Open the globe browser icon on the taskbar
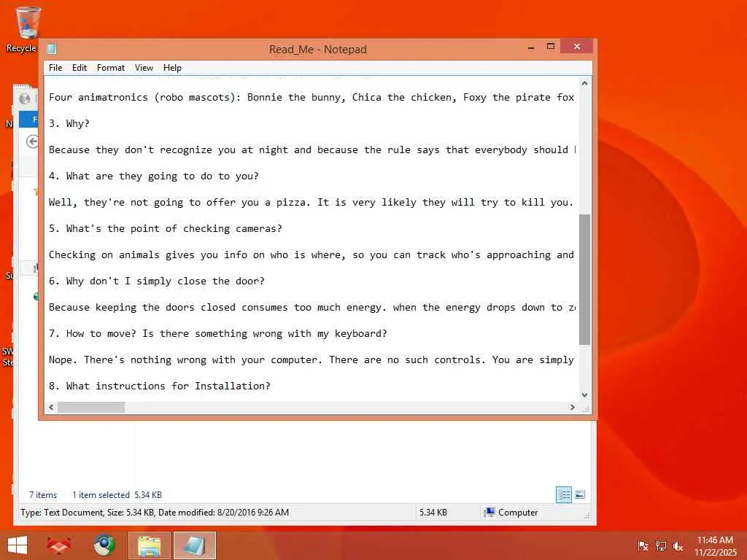747x560 pixels. pos(104,545)
